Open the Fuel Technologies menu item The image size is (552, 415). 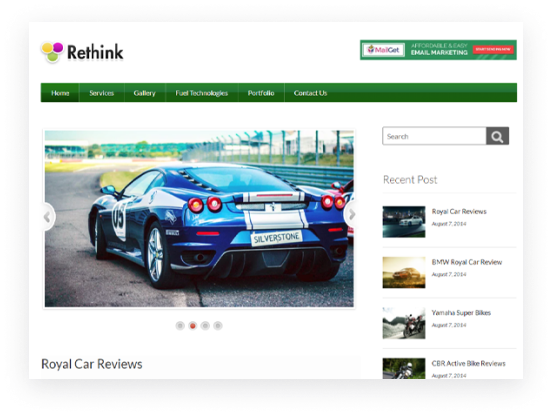(x=202, y=93)
